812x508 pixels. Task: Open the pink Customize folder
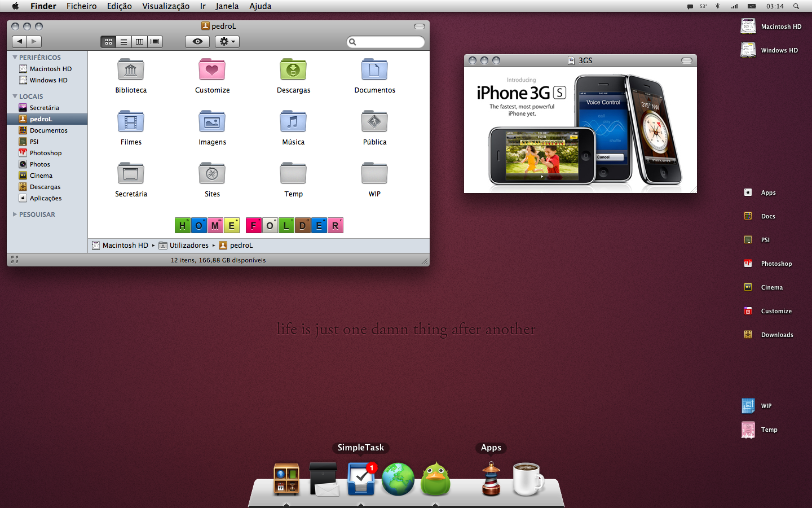click(212, 70)
